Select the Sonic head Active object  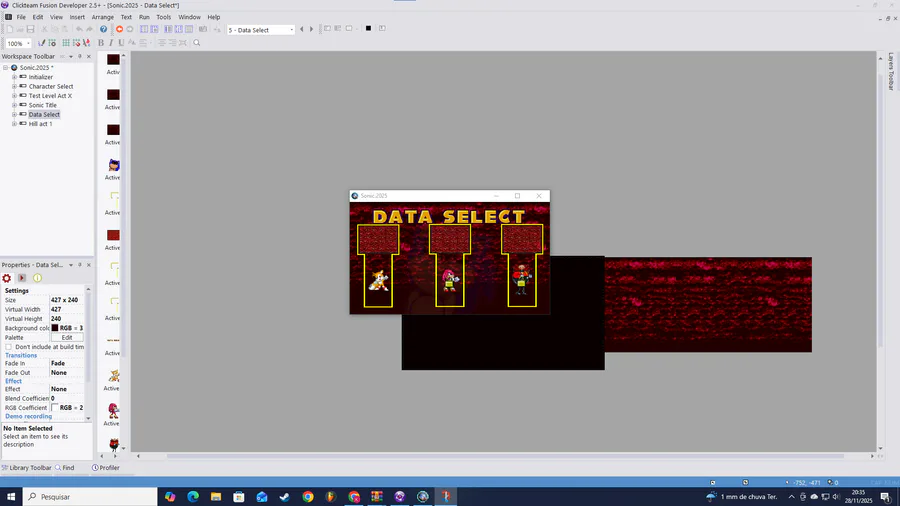(114, 165)
